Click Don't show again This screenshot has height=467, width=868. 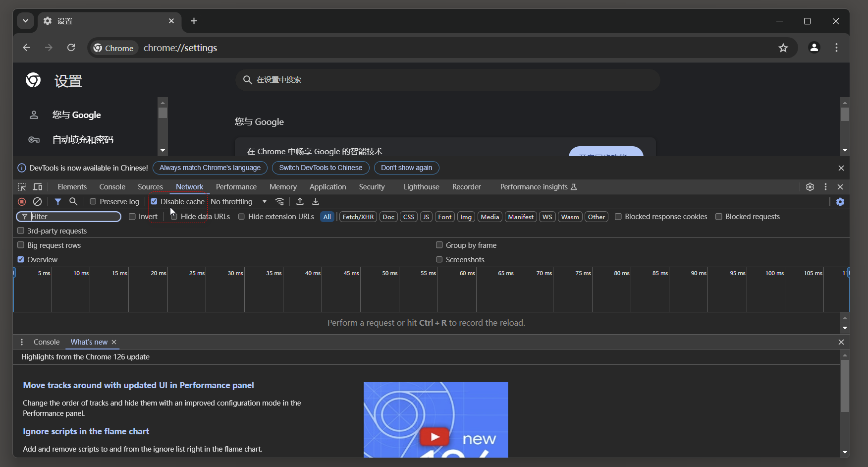point(407,168)
